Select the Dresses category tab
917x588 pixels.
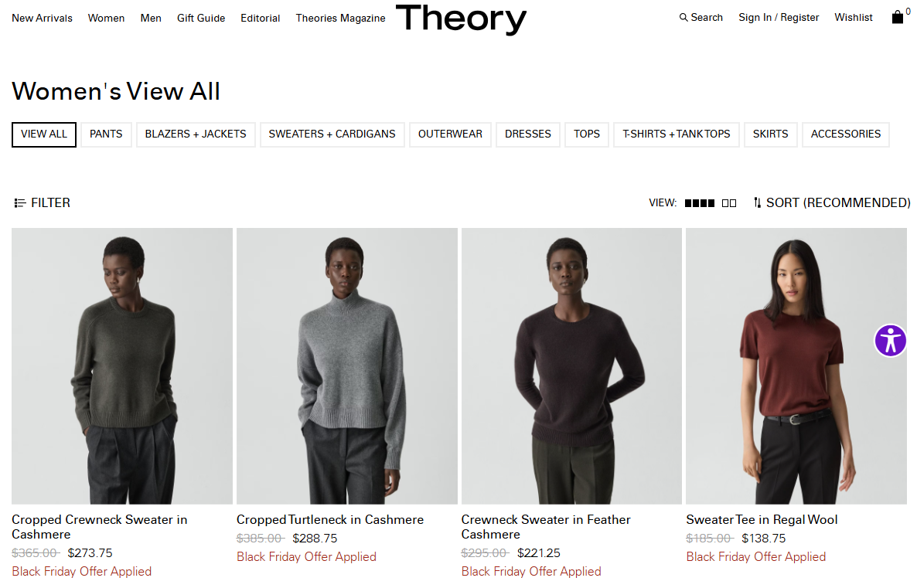pos(527,134)
